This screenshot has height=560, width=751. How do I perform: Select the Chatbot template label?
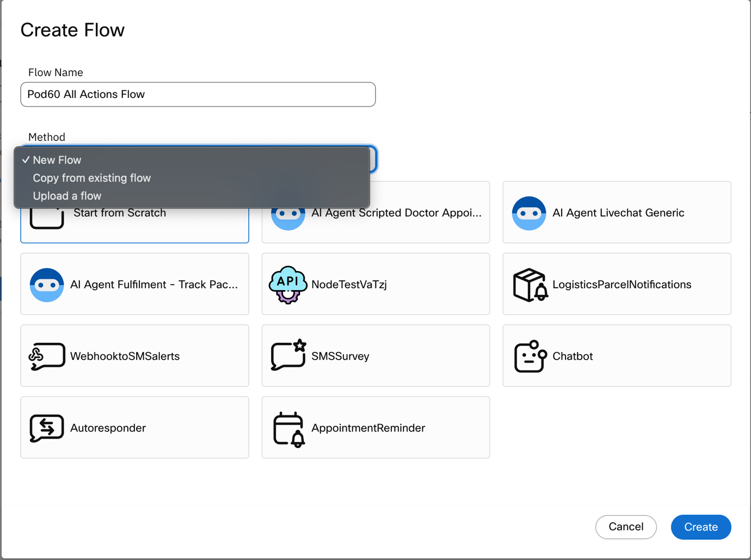click(573, 356)
